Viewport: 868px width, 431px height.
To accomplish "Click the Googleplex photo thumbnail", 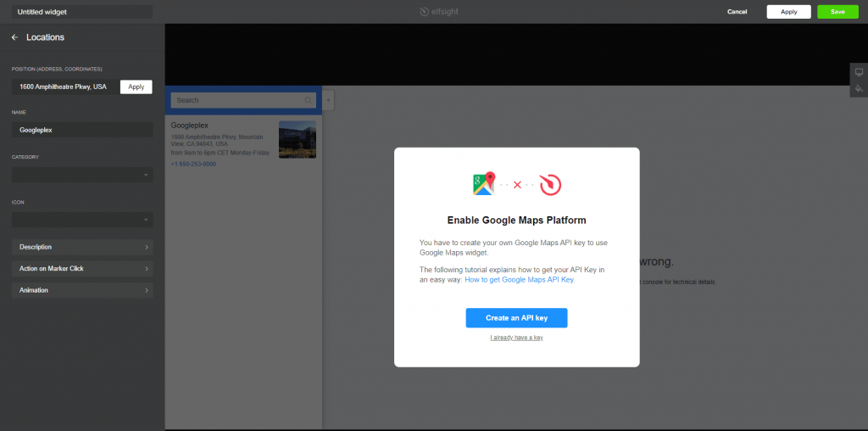I will pyautogui.click(x=297, y=139).
